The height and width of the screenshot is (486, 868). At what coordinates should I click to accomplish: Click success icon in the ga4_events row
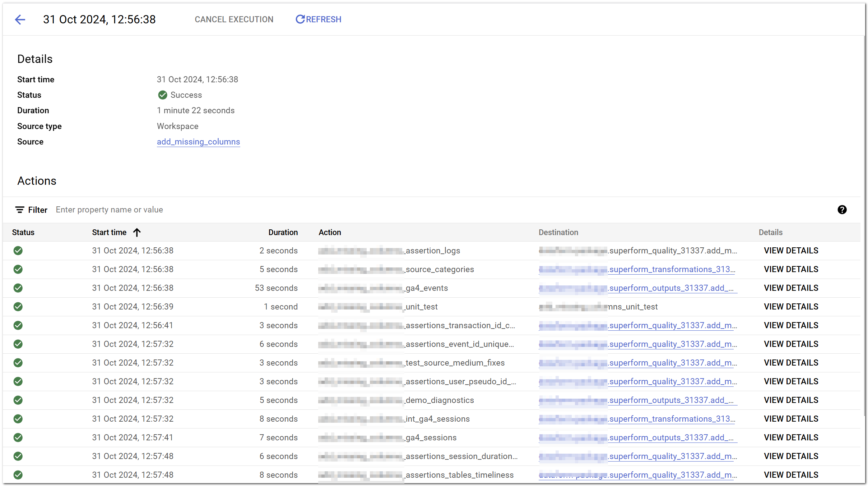pyautogui.click(x=18, y=288)
